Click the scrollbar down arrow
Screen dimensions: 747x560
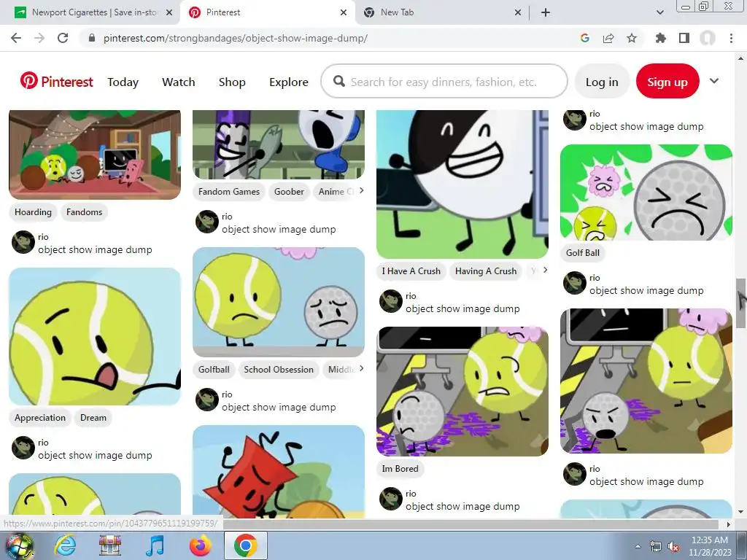[740, 512]
